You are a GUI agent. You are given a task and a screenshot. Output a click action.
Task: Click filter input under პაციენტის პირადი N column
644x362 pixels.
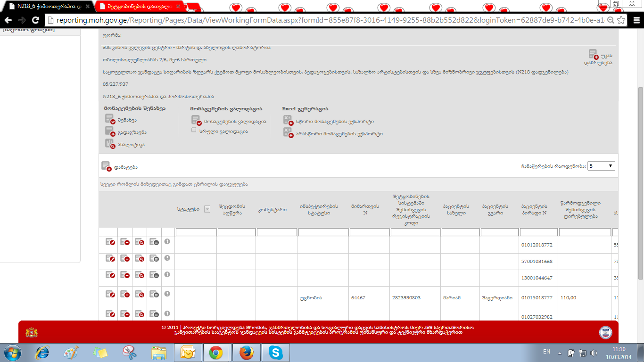pyautogui.click(x=538, y=232)
